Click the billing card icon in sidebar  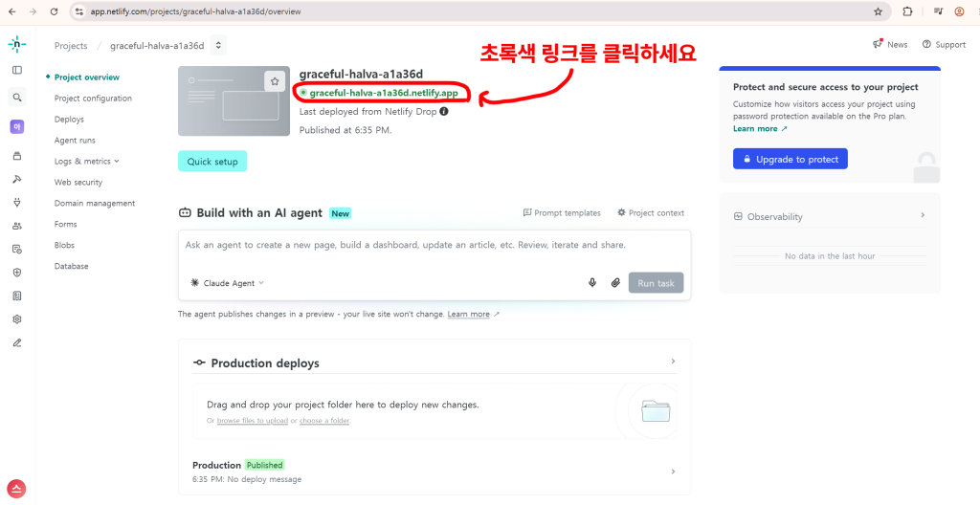[17, 249]
